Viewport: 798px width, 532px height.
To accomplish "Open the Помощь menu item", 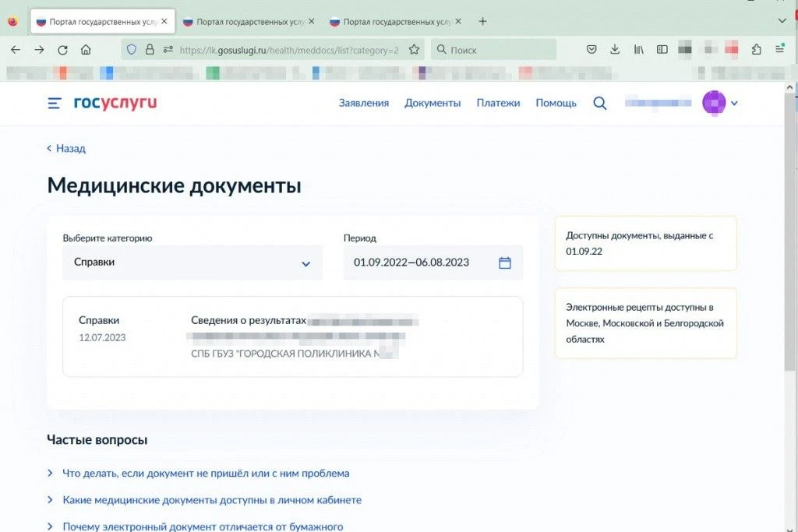I will click(x=556, y=104).
